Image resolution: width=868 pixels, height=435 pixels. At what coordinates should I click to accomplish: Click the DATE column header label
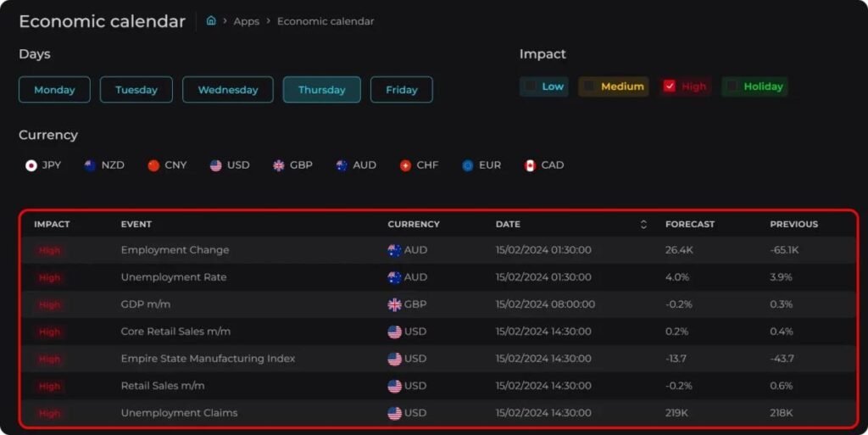click(508, 224)
